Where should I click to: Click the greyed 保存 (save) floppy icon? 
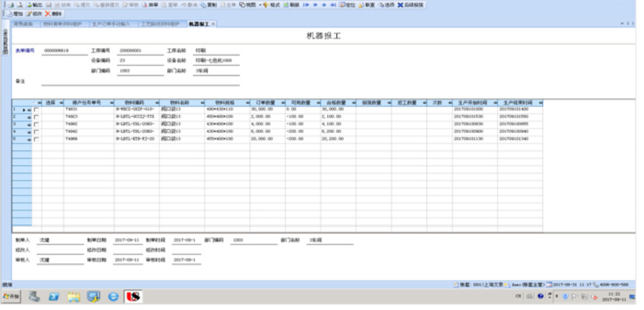(49, 5)
